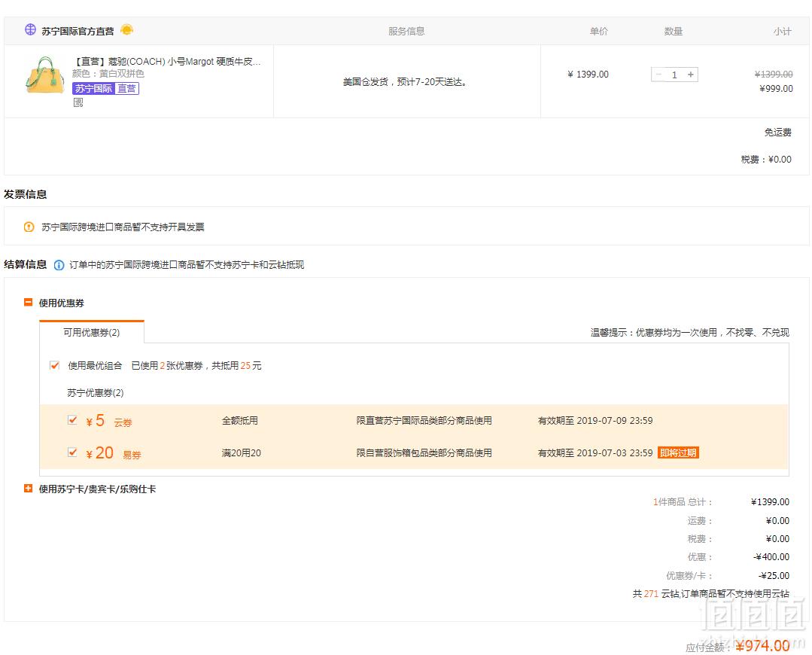Click the 已使用2张优惠券，共抵用25元 summary text
This screenshot has width=812, height=655.
coord(196,365)
